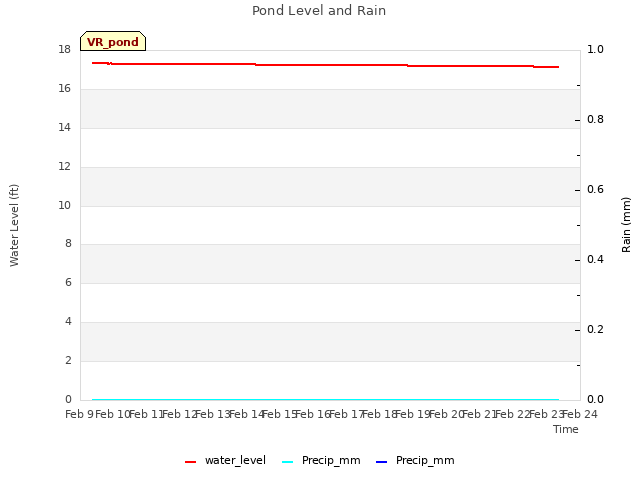Viewport: 640px width, 480px height.
Task: Click the Feb 9 x-axis tick label
Action: pos(80,414)
